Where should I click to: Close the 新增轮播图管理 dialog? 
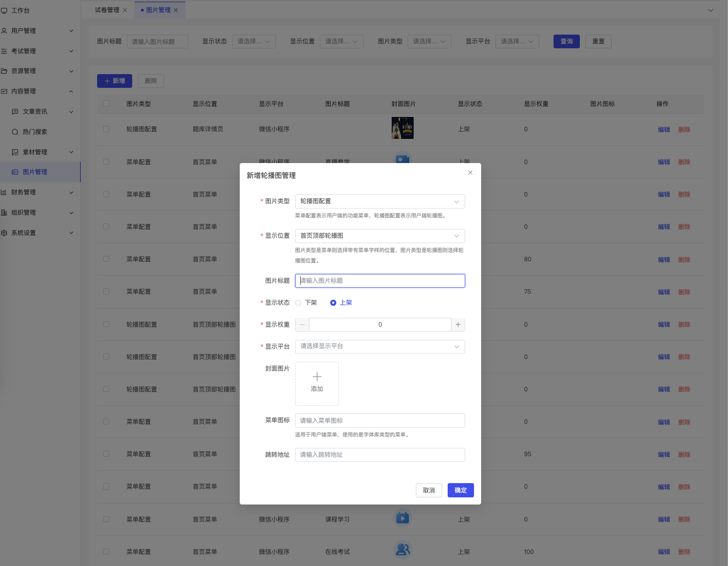[470, 172]
